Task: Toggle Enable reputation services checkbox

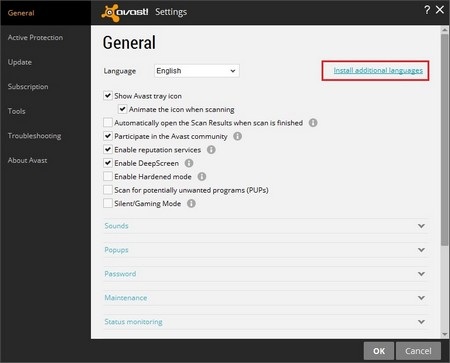Action: point(108,150)
